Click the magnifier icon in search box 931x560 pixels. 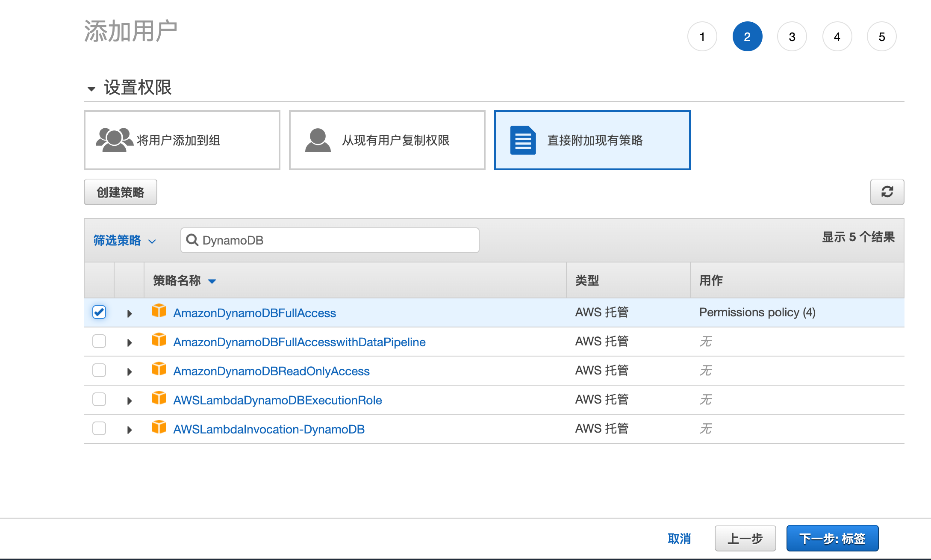coord(192,240)
